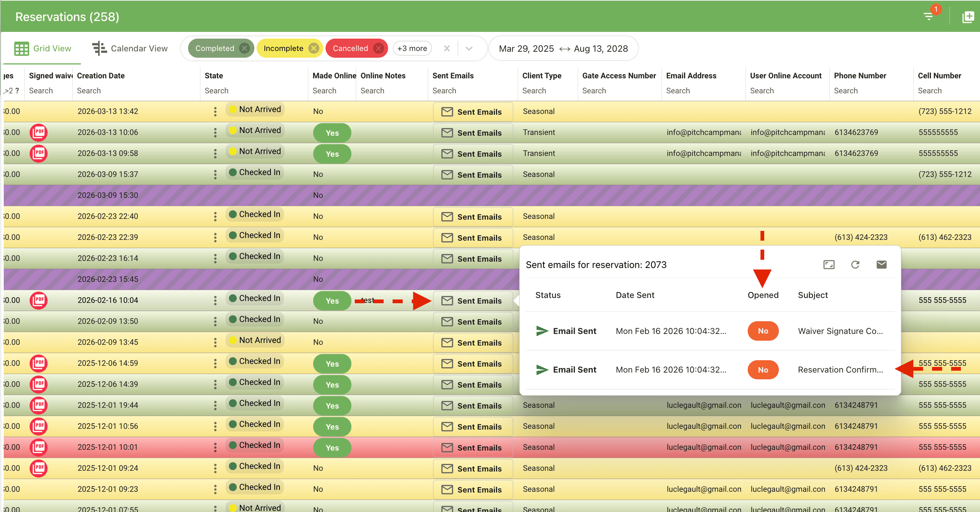This screenshot has height=512, width=980.
Task: Open the saved filters dropdown chevron
Action: (469, 48)
